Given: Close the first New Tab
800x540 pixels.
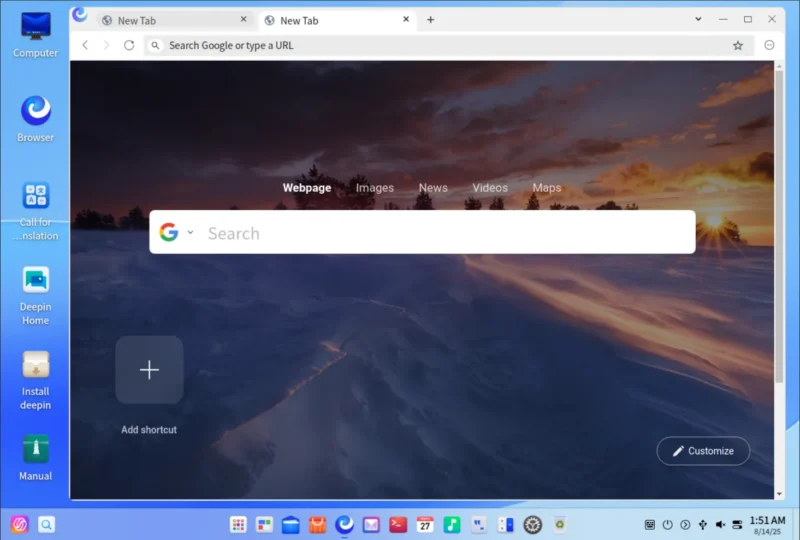Looking at the screenshot, I should point(243,19).
